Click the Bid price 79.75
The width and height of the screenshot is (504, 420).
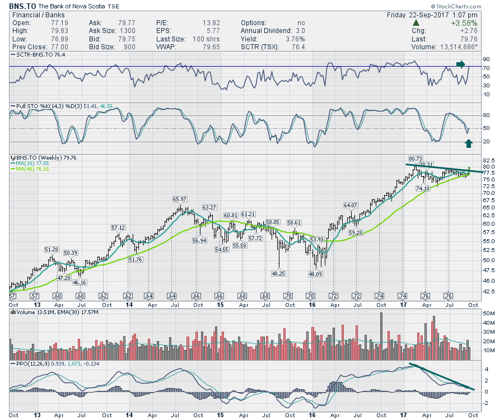pyautogui.click(x=127, y=39)
